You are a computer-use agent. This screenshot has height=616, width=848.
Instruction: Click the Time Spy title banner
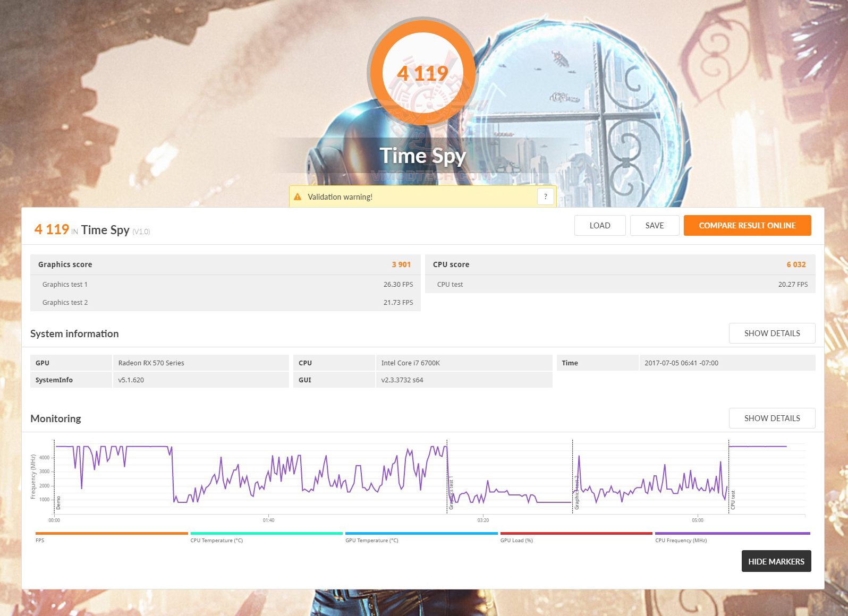pos(423,156)
